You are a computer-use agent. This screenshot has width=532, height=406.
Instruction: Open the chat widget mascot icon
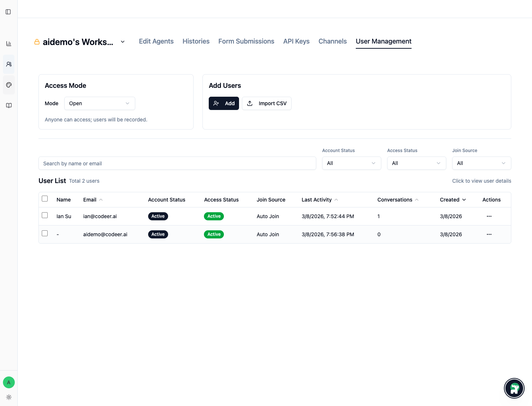pos(514,388)
